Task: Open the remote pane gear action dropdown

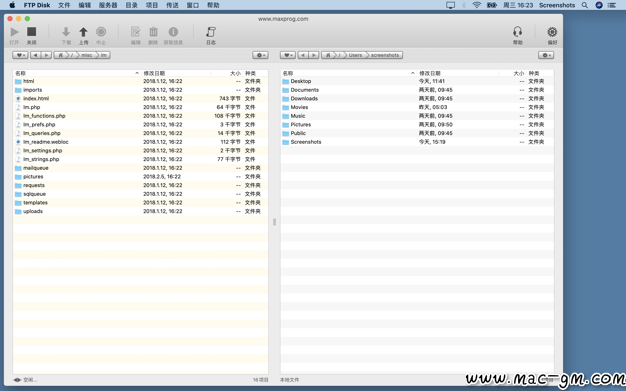Action: [x=260, y=55]
